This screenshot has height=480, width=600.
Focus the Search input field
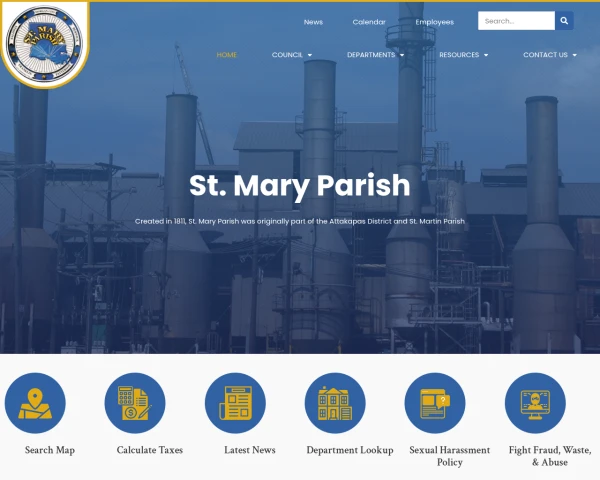coord(516,21)
